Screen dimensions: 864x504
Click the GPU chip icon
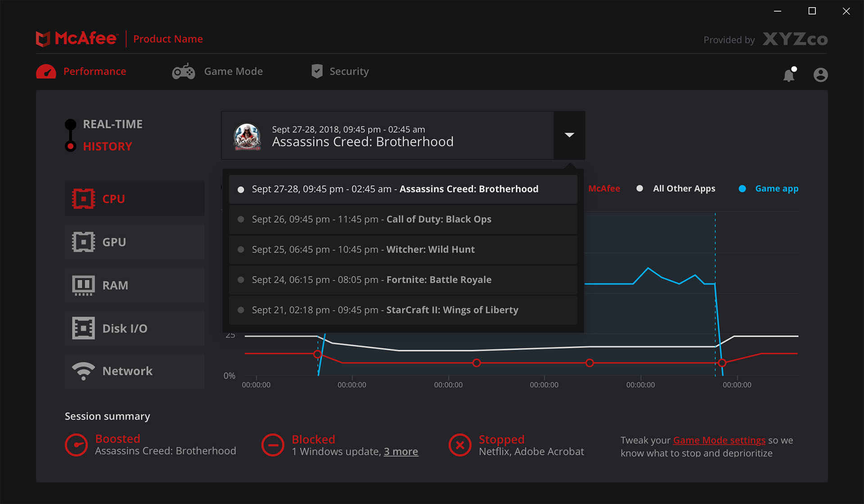point(83,242)
